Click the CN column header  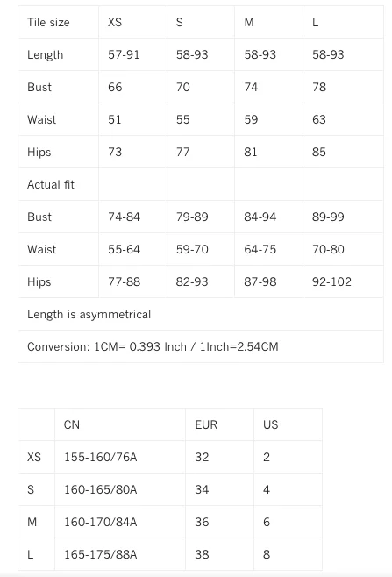71,424
